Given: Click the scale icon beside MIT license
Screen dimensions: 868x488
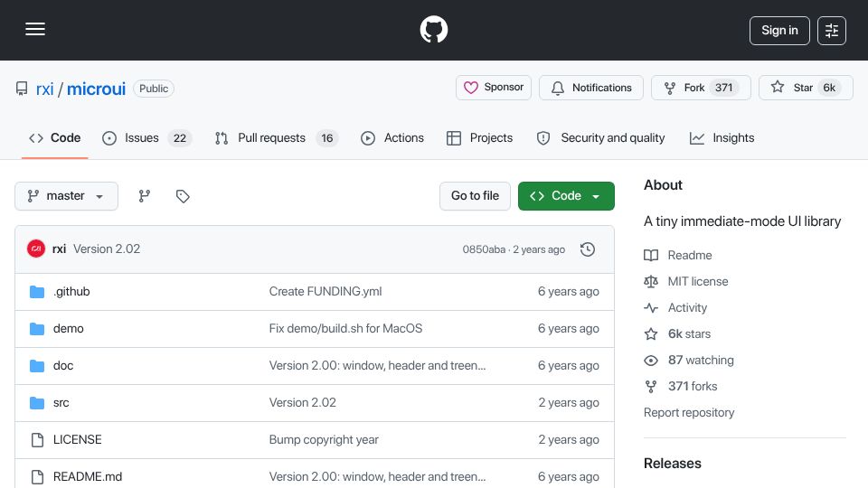Looking at the screenshot, I should pyautogui.click(x=651, y=282).
